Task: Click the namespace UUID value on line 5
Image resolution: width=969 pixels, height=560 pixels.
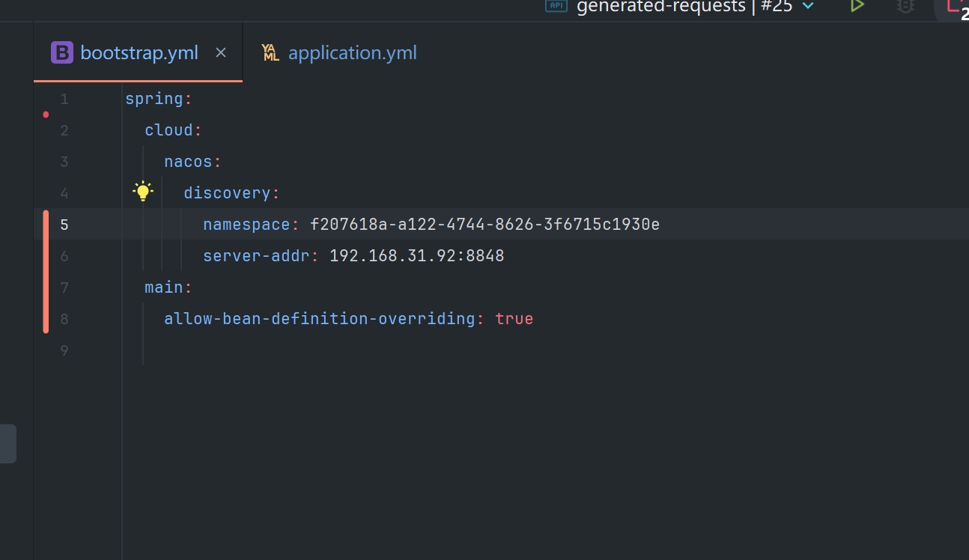Action: point(485,225)
